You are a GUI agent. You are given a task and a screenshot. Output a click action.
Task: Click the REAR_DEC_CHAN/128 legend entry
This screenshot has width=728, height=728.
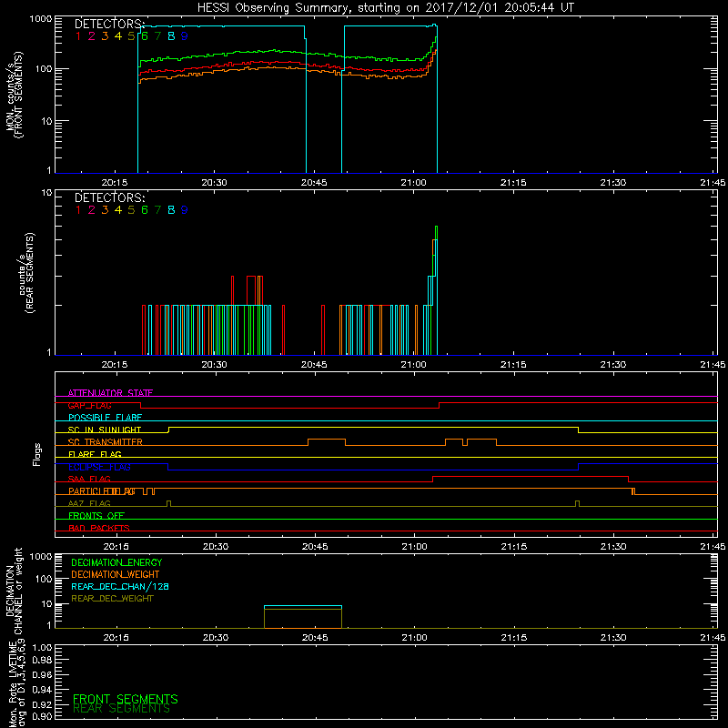[x=120, y=586]
